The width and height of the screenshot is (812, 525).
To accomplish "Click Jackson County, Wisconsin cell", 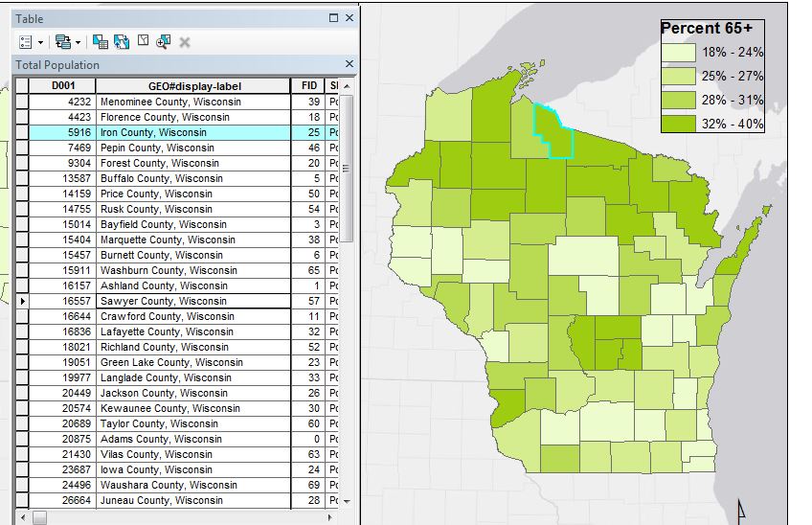I will tap(193, 393).
